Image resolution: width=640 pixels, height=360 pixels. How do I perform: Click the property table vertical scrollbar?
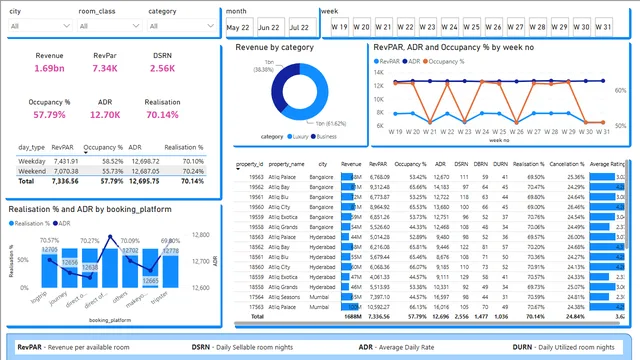(x=627, y=204)
